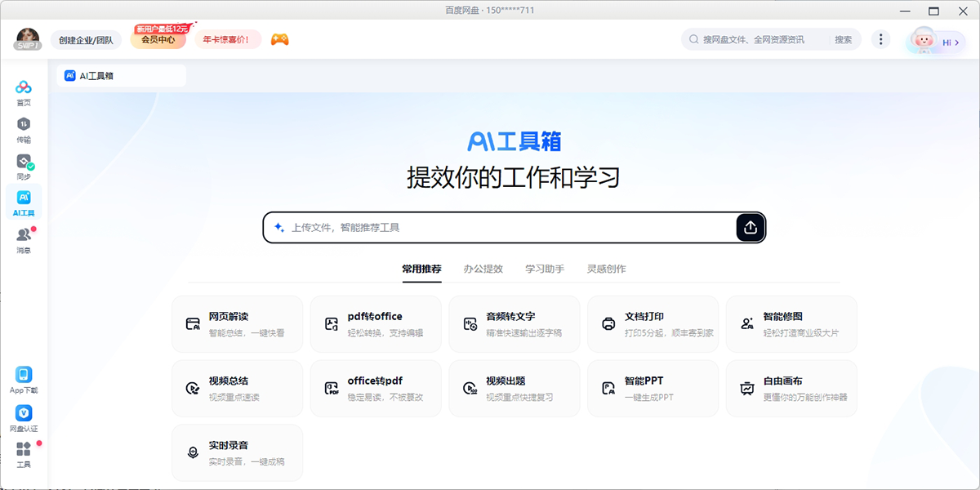
Task: Click the 搜网盘文件 search input field
Action: tap(759, 39)
